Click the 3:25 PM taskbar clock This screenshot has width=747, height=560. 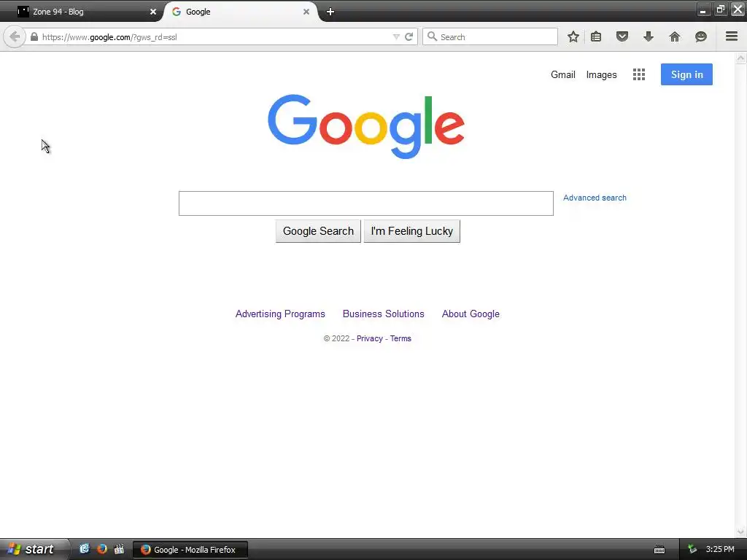click(x=720, y=549)
